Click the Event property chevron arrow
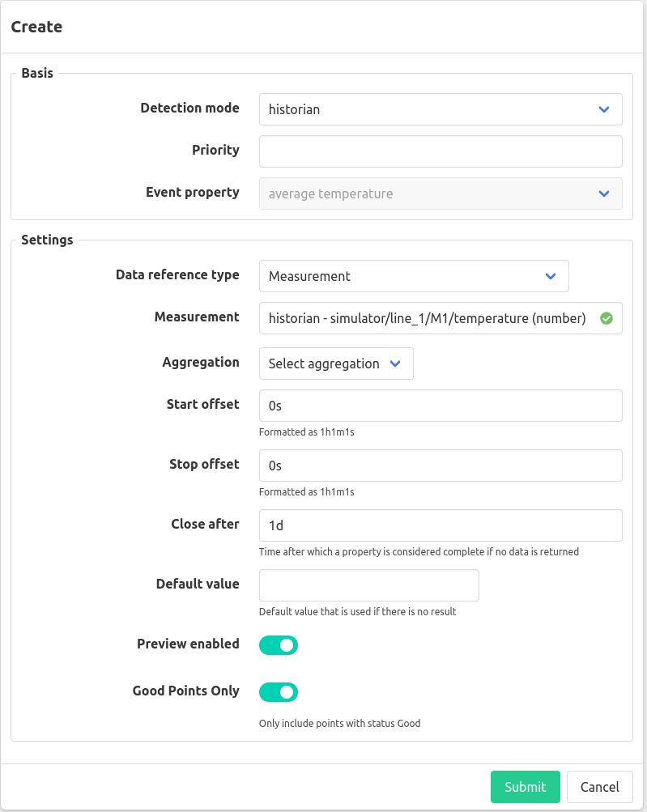 [603, 193]
